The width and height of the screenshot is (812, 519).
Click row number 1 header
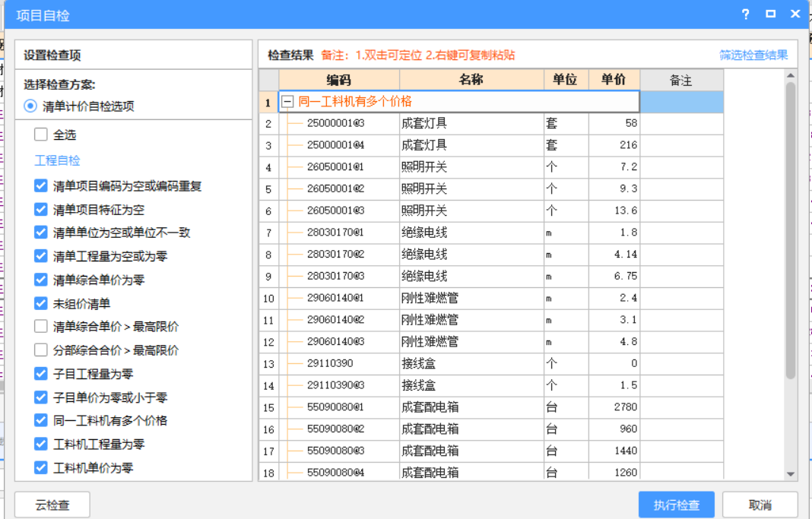click(x=268, y=102)
